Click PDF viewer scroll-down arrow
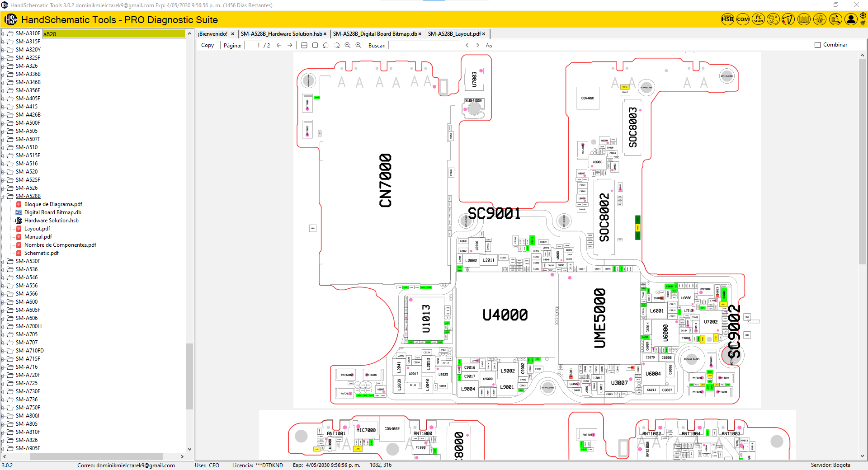Viewport: 868px width, 470px height. pyautogui.click(x=862, y=456)
